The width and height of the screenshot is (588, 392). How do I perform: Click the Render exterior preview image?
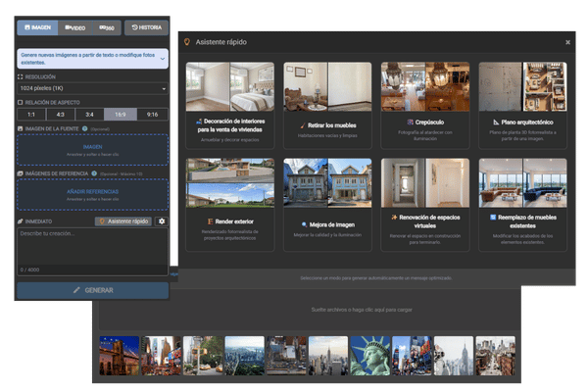pyautogui.click(x=230, y=182)
